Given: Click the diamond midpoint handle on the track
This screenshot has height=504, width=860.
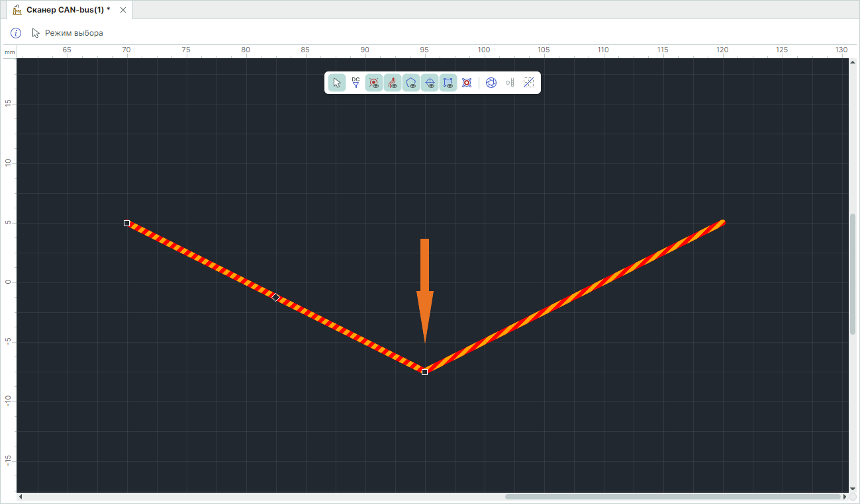Looking at the screenshot, I should coord(276,297).
